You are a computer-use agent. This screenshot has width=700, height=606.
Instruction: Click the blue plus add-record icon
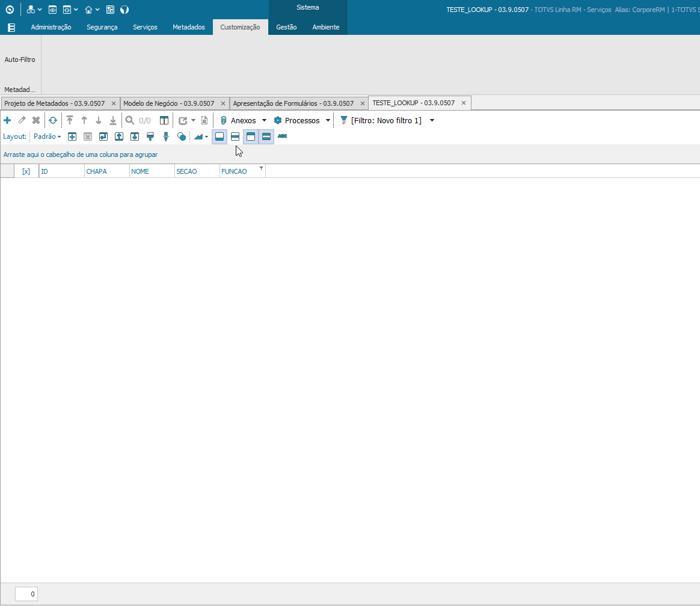[7, 120]
